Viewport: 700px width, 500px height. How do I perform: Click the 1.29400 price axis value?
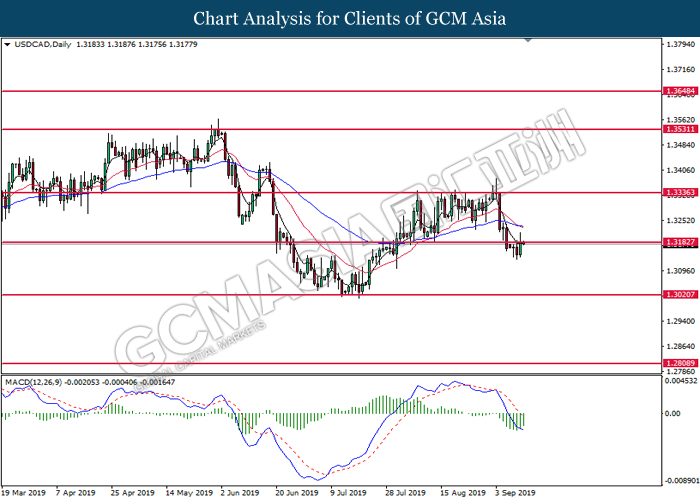(x=681, y=321)
